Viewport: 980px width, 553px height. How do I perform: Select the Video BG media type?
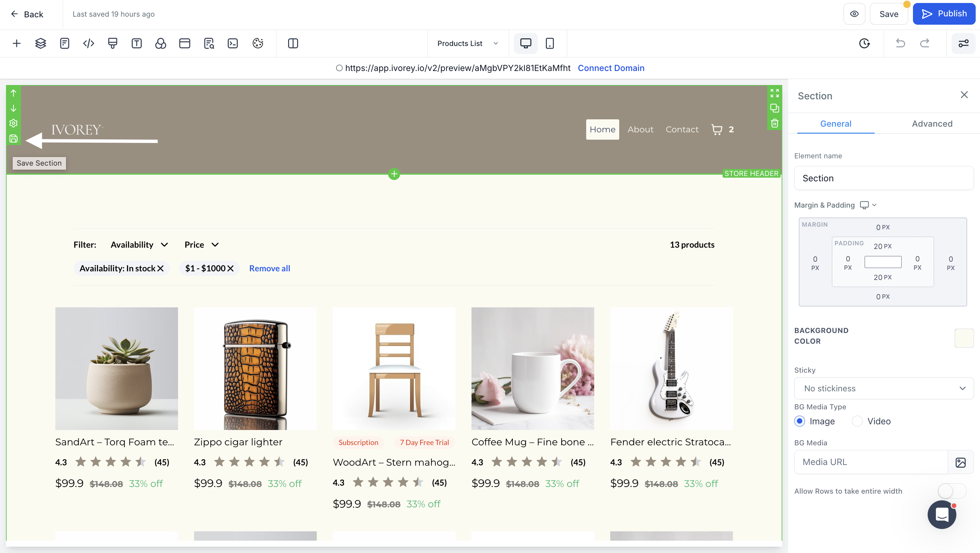click(x=857, y=421)
